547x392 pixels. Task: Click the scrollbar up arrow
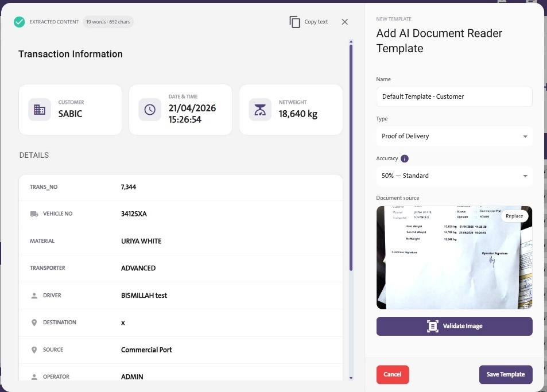point(351,41)
